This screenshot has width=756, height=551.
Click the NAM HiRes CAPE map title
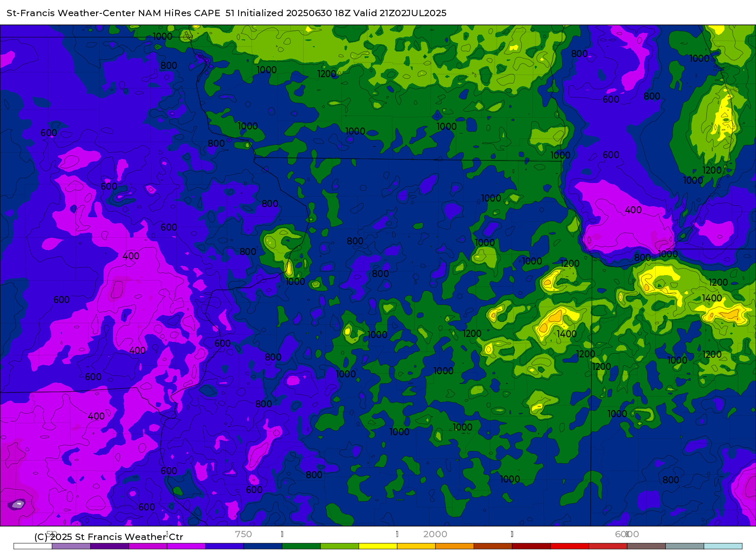tap(226, 13)
